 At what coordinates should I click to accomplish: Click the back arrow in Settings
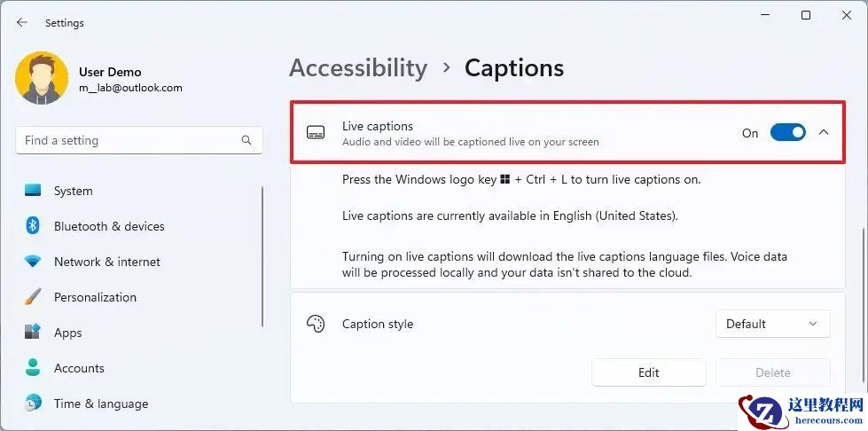pyautogui.click(x=21, y=23)
